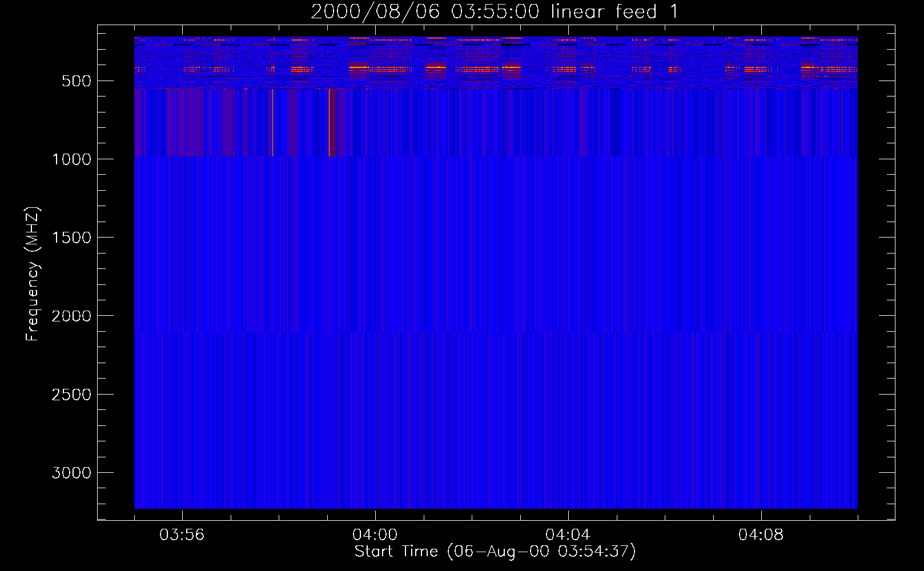Select the 2500 frequency tick label
Viewport: 924px width, 571px height.
[x=71, y=395]
